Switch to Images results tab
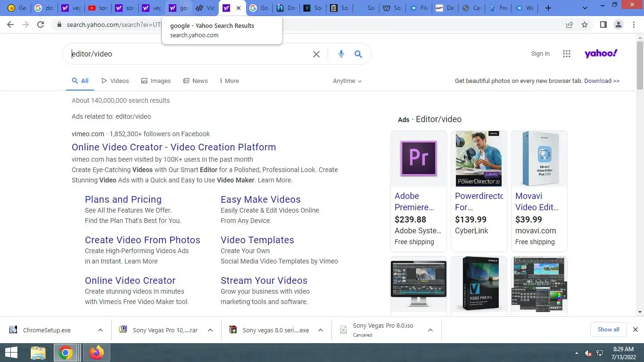 (156, 81)
